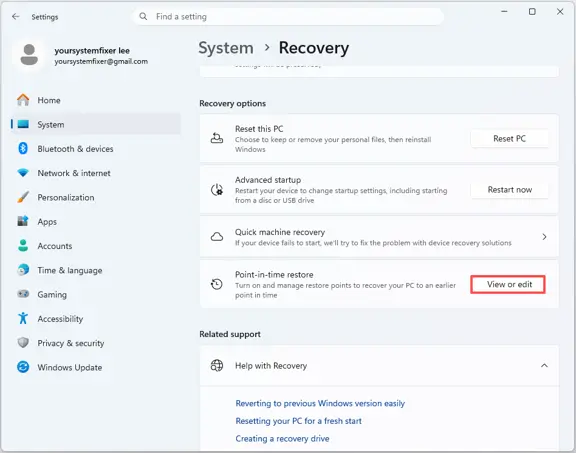Click the Apps icon in sidebar

pos(23,222)
